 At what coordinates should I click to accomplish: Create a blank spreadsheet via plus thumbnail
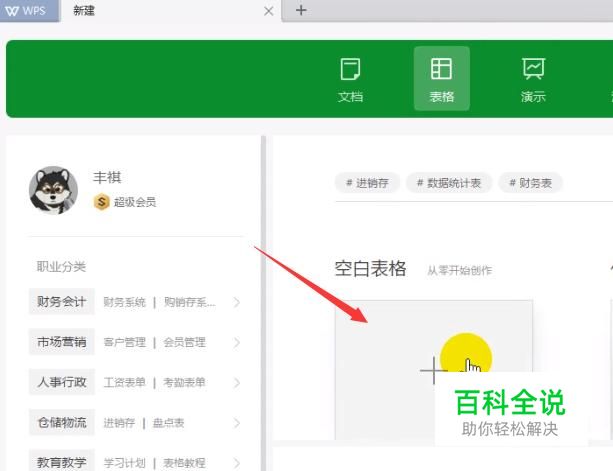(434, 369)
